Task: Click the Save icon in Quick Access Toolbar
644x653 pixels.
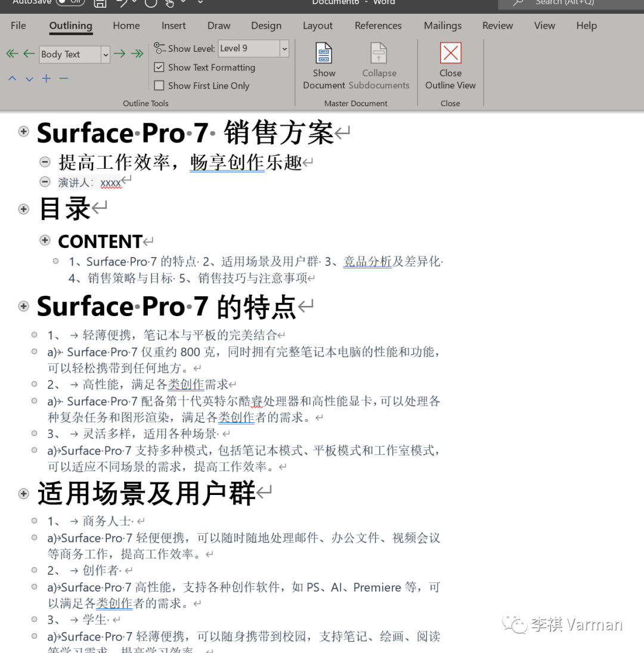Action: tap(100, 3)
